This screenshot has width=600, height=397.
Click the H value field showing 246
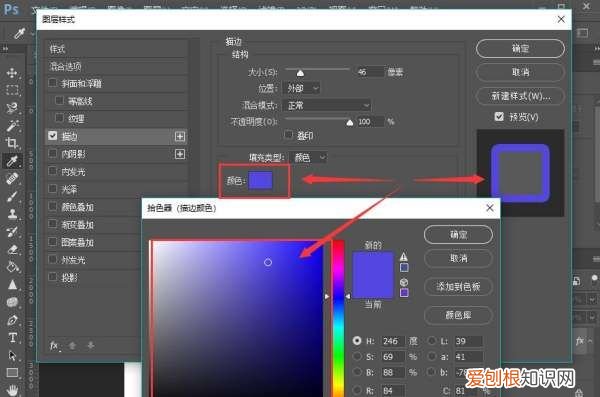(392, 341)
